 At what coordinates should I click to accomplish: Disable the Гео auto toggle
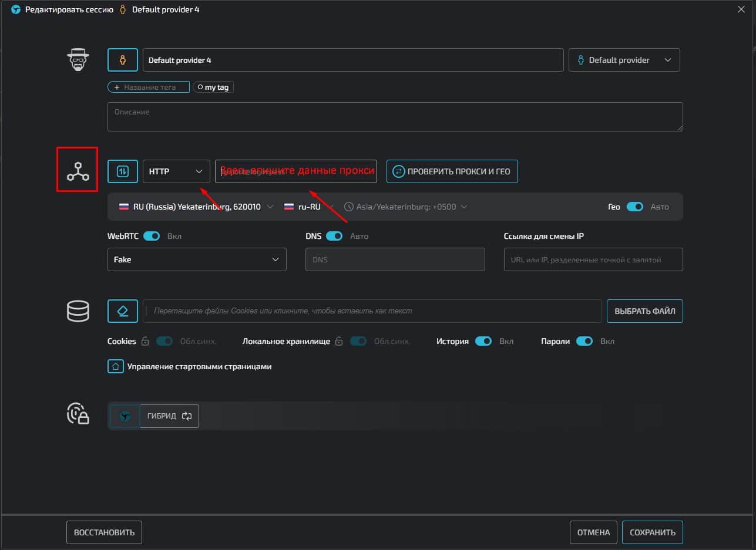[634, 207]
